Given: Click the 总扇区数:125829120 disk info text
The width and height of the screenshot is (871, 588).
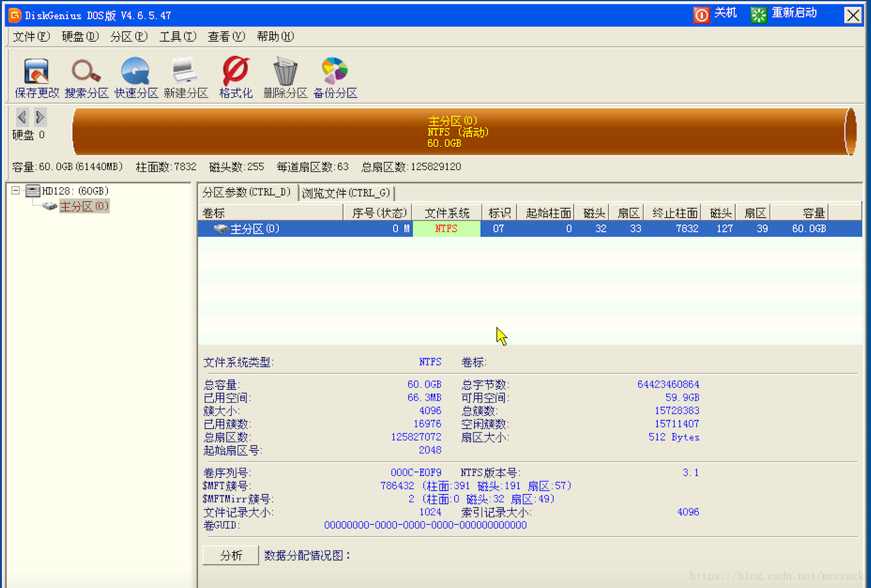Looking at the screenshot, I should (x=411, y=167).
